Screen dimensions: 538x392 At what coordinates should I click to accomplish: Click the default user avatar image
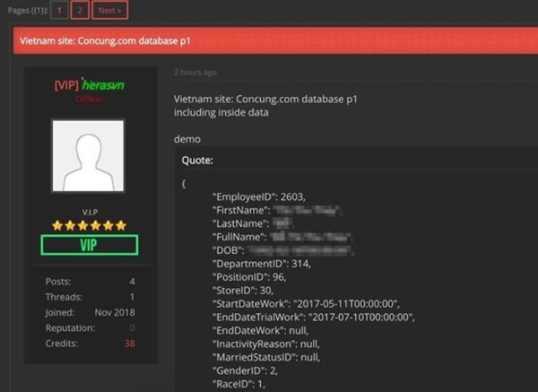point(88,156)
